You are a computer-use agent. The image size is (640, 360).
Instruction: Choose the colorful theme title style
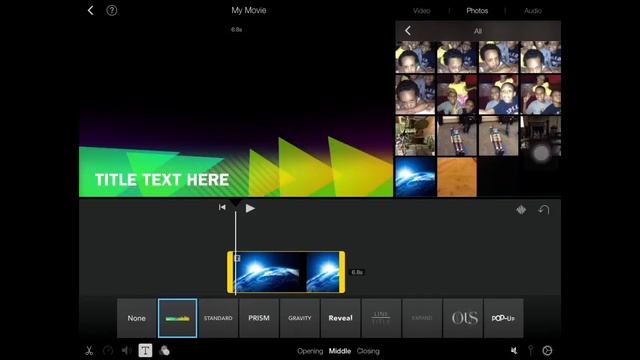pos(178,318)
